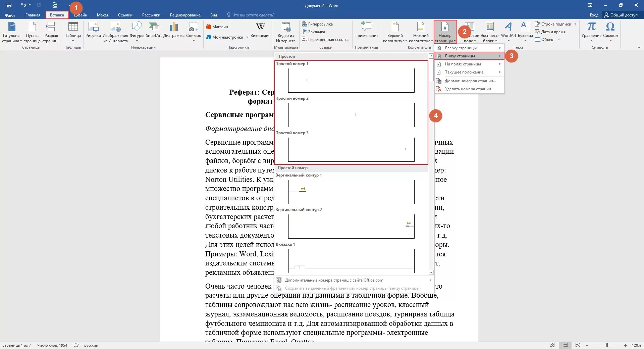
Task: Open Current Position (Текущее положение) submenu
Action: click(469, 72)
